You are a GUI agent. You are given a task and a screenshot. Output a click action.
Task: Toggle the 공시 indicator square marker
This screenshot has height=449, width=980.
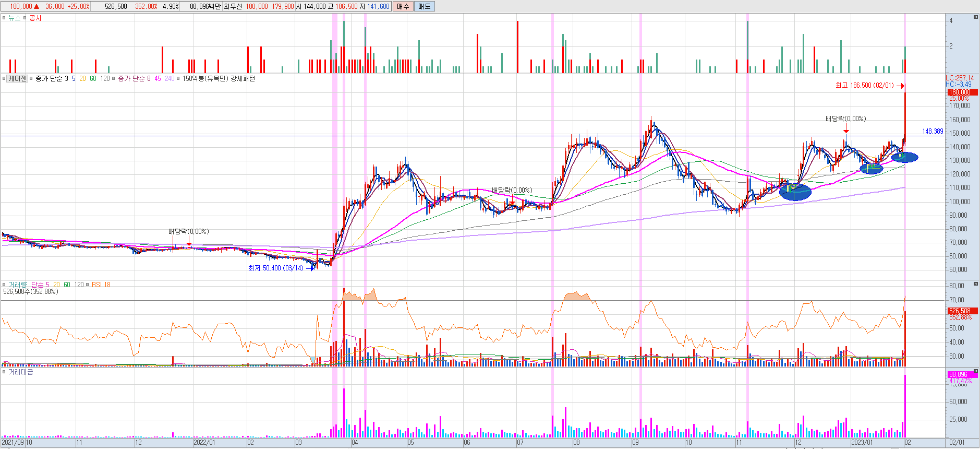pyautogui.click(x=25, y=18)
